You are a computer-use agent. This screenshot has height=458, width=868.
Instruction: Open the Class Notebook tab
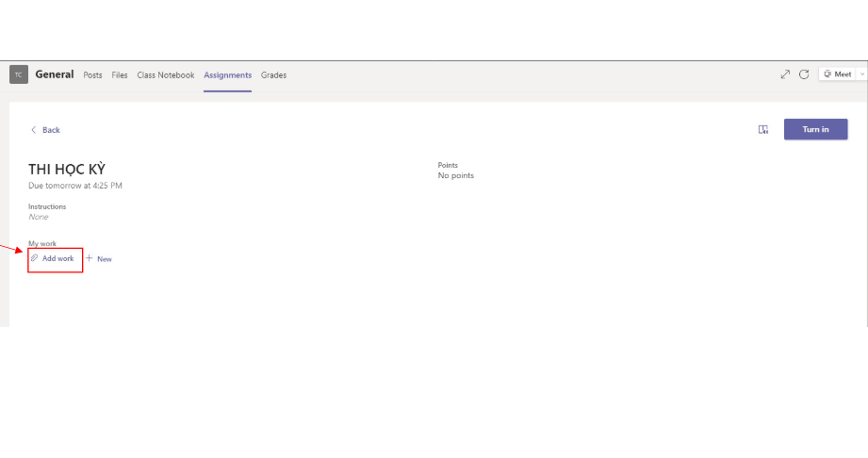tap(166, 74)
